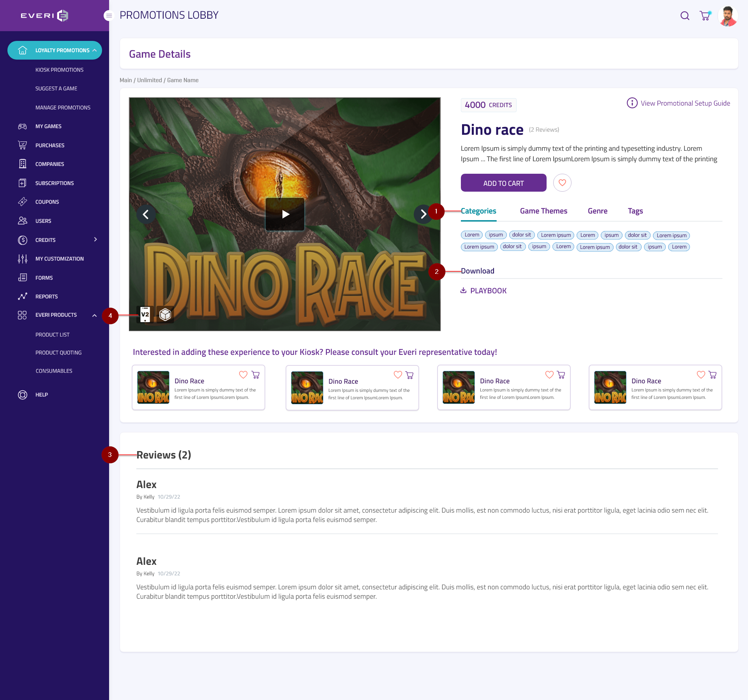Toggle favorite heart next to Add to Cart

pyautogui.click(x=562, y=183)
